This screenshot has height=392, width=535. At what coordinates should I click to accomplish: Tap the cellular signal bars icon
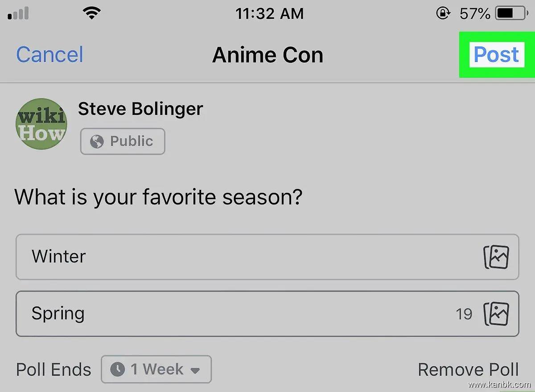click(18, 14)
